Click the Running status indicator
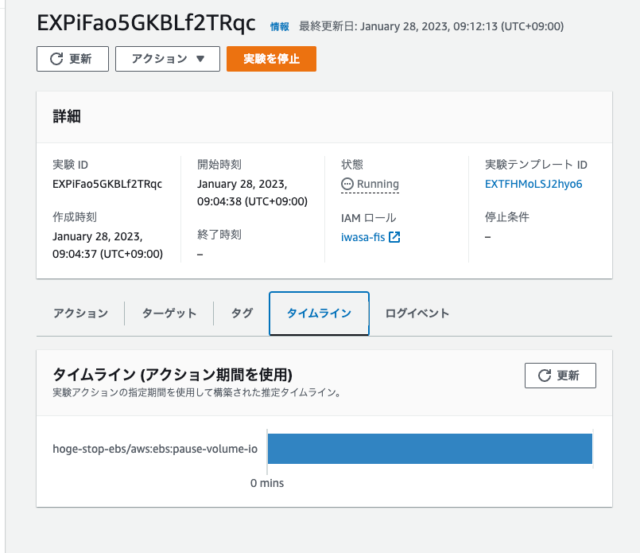 [x=370, y=184]
